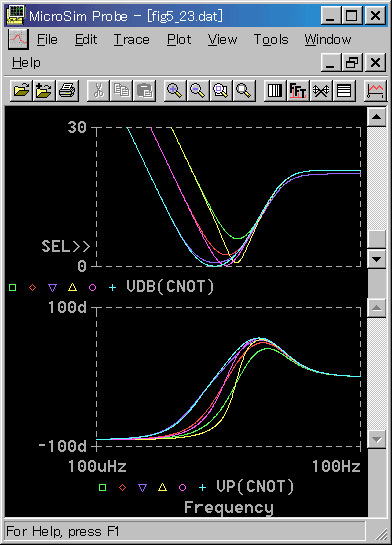This screenshot has width=392, height=545.
Task: Click the Append file folder icon
Action: point(43,91)
